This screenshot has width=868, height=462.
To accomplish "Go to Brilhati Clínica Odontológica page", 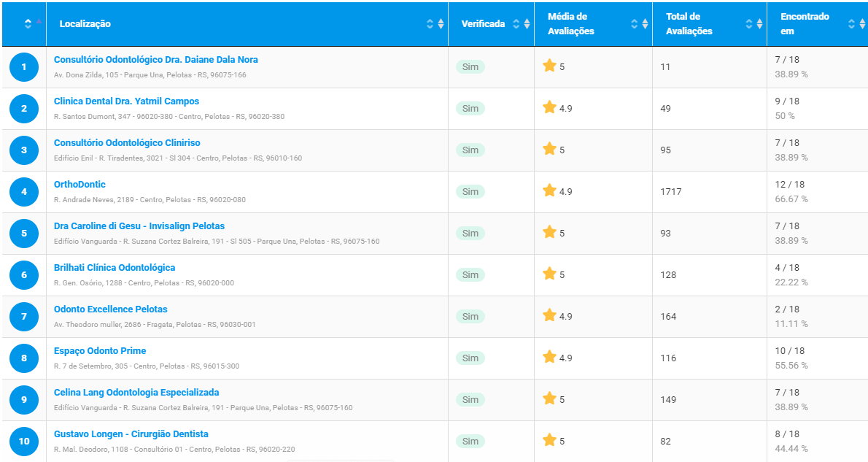I will (x=115, y=267).
